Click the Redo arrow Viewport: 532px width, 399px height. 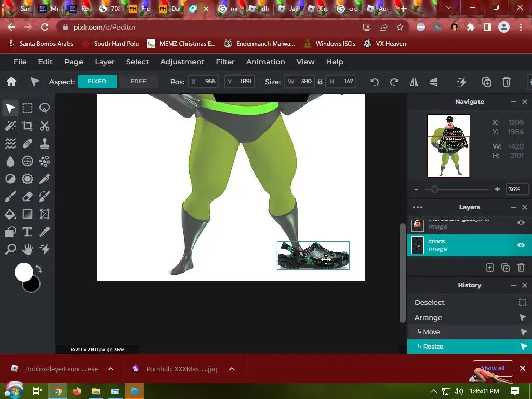(394, 82)
